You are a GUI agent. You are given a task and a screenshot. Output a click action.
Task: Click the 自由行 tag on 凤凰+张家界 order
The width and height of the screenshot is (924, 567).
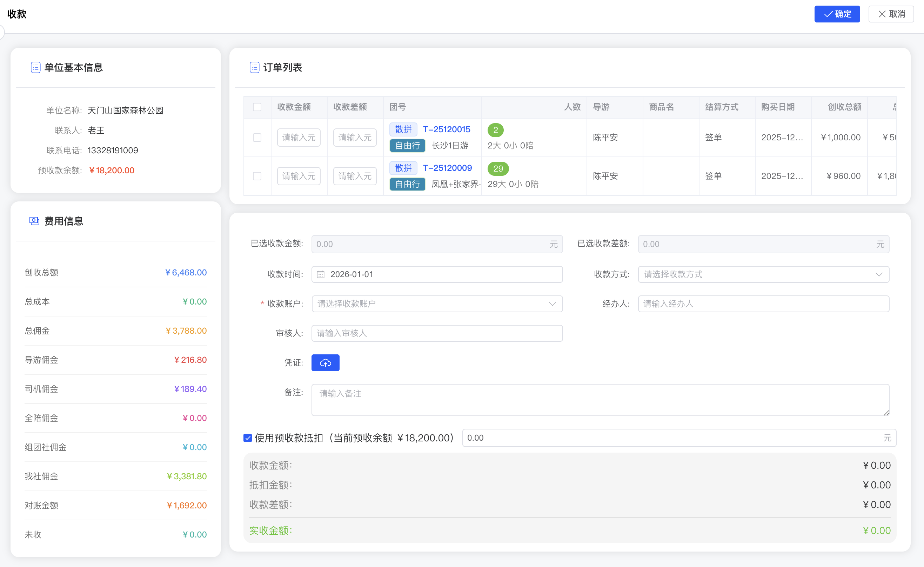407,184
